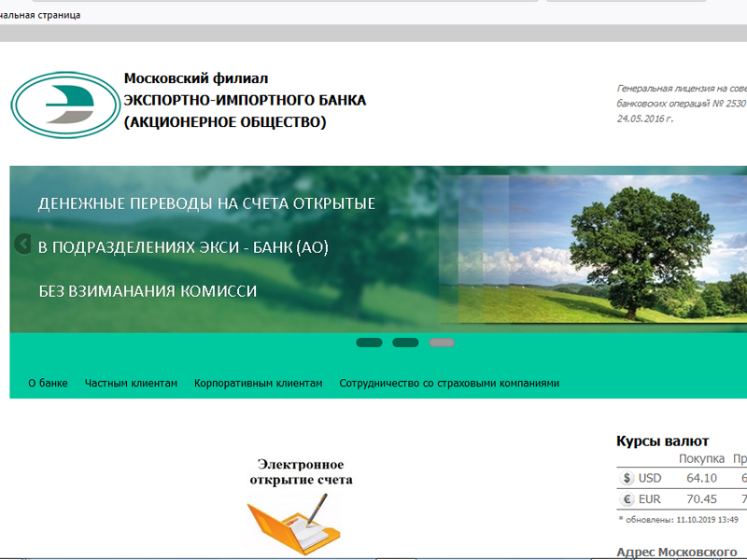747x560 pixels.
Task: Click the "(АКЦИОНЕРНОЕ ОБЩЕСТВО)" header text
Action: coord(225,122)
